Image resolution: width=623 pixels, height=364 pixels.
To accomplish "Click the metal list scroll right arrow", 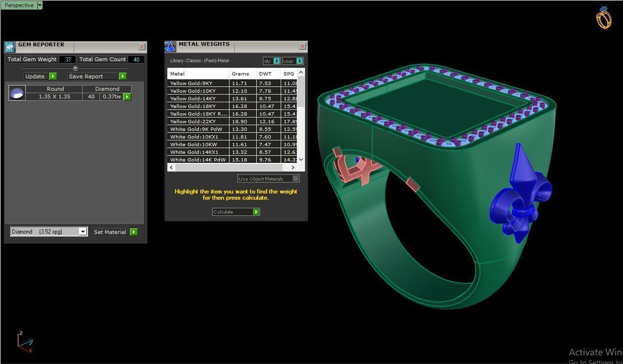I will pyautogui.click(x=293, y=167).
